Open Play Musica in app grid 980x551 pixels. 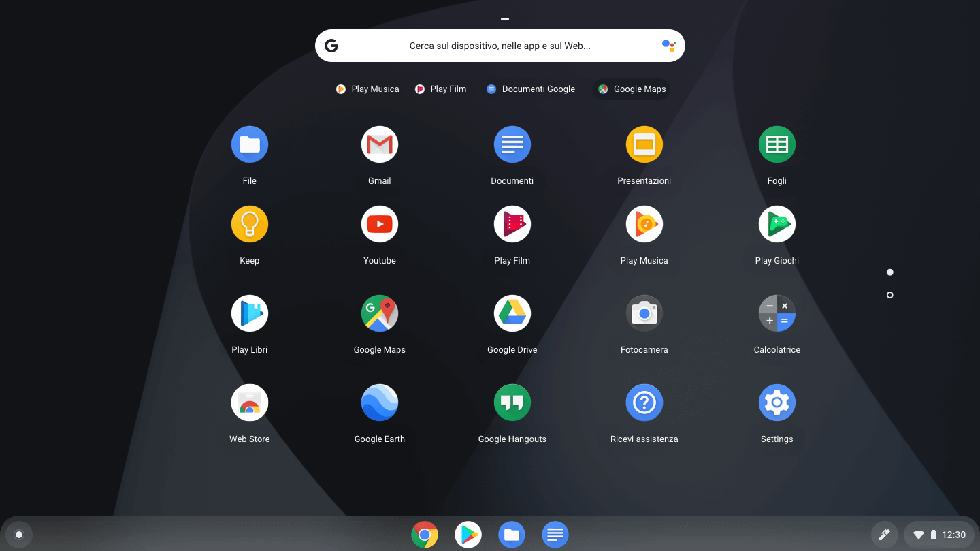point(644,224)
